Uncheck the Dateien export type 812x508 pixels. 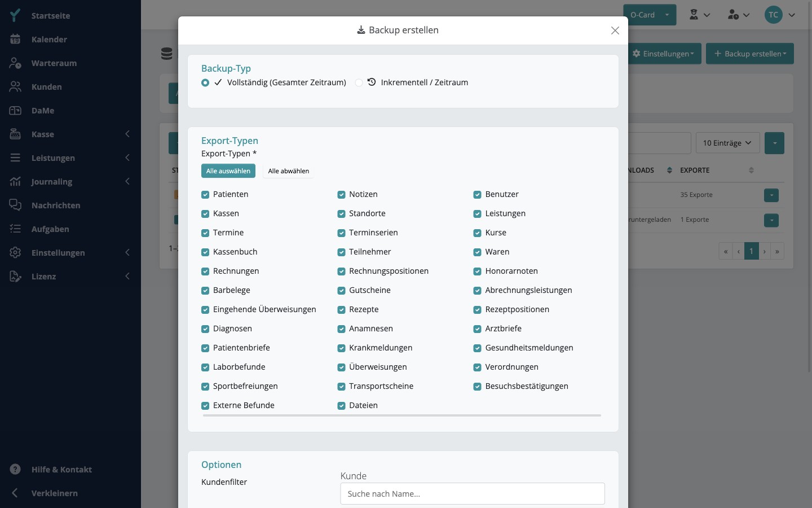pyautogui.click(x=341, y=406)
